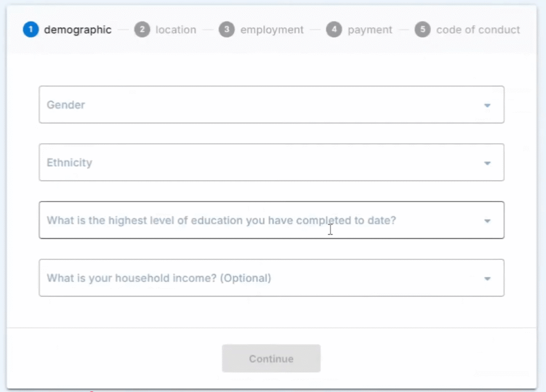
Task: Click the Ethnicity field's arrow icon
Action: 487,163
